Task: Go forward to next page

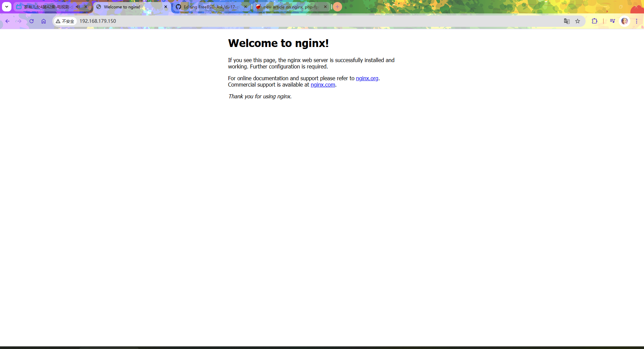Action: tap(19, 21)
